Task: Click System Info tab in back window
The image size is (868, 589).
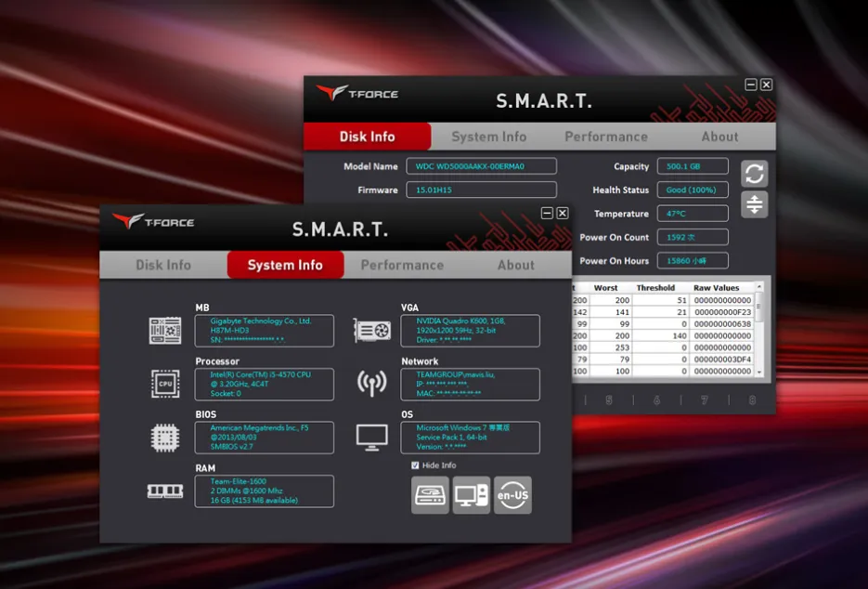Action: pyautogui.click(x=488, y=137)
